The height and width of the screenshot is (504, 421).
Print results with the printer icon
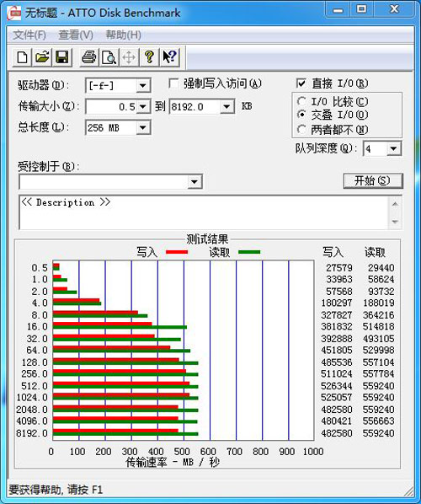pyautogui.click(x=89, y=57)
